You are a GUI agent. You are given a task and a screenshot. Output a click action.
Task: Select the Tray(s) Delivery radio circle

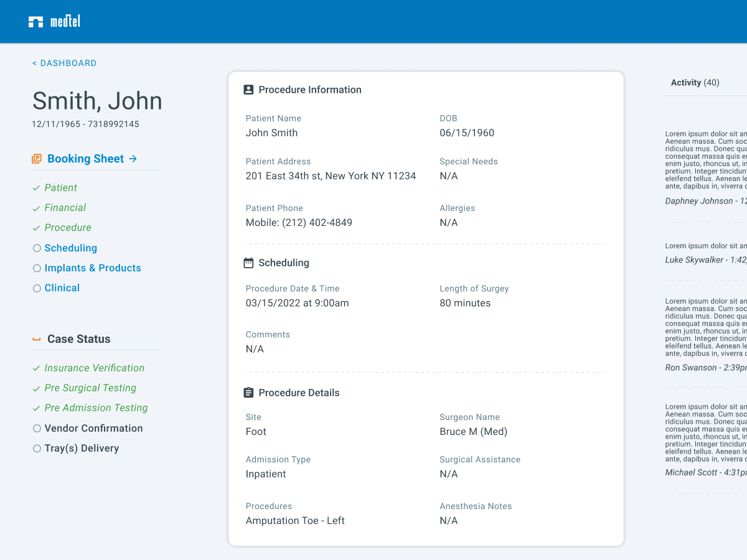coord(37,449)
